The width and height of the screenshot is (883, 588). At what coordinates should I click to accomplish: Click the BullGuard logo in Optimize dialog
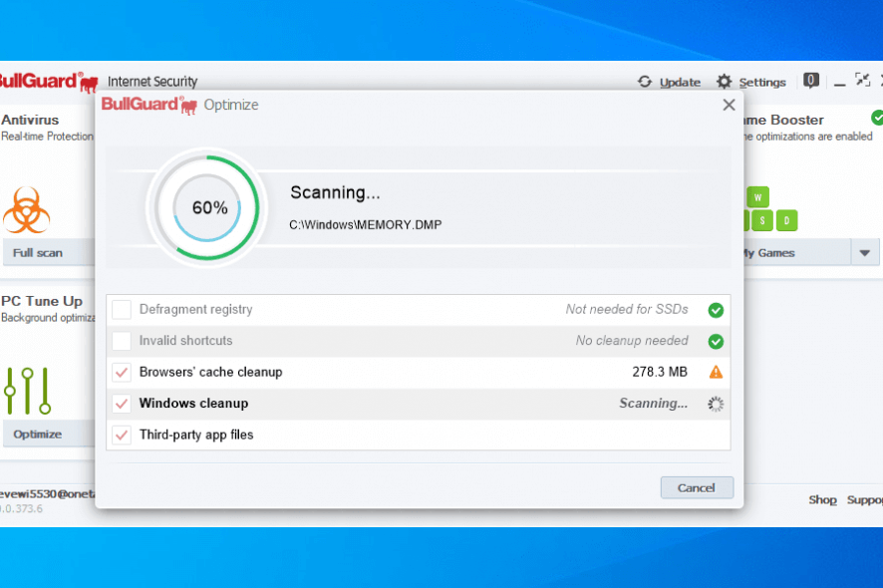tap(149, 105)
